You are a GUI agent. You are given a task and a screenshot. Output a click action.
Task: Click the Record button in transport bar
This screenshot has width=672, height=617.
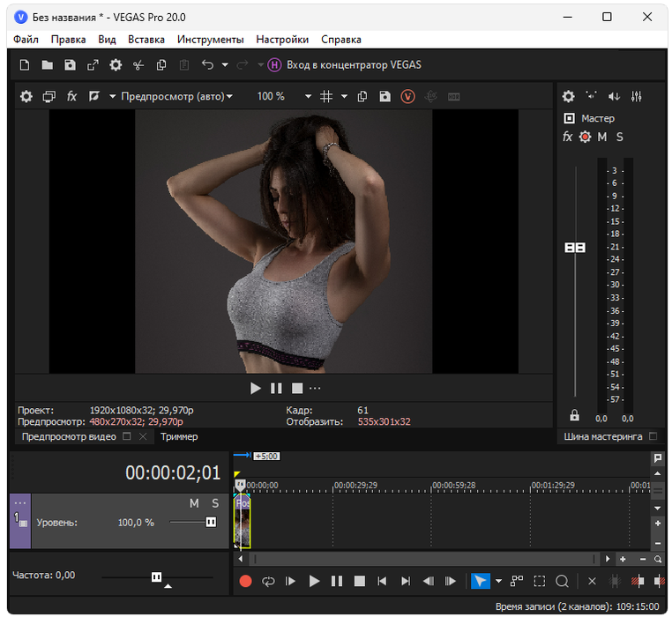246,581
